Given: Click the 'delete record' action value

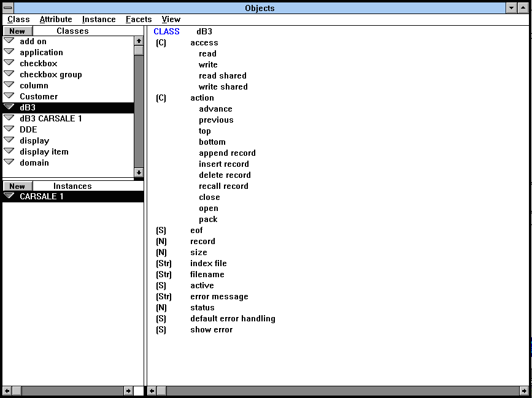Looking at the screenshot, I should tap(225, 175).
